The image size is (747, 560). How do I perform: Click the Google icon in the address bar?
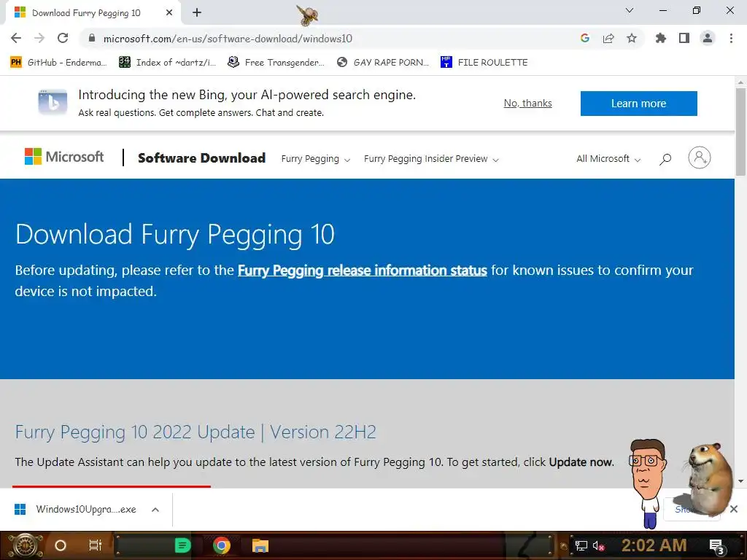585,38
